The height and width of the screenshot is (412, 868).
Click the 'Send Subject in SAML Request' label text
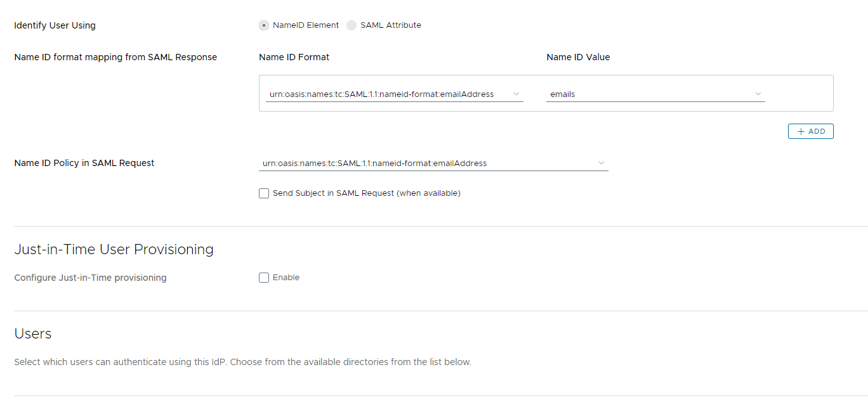click(x=366, y=193)
